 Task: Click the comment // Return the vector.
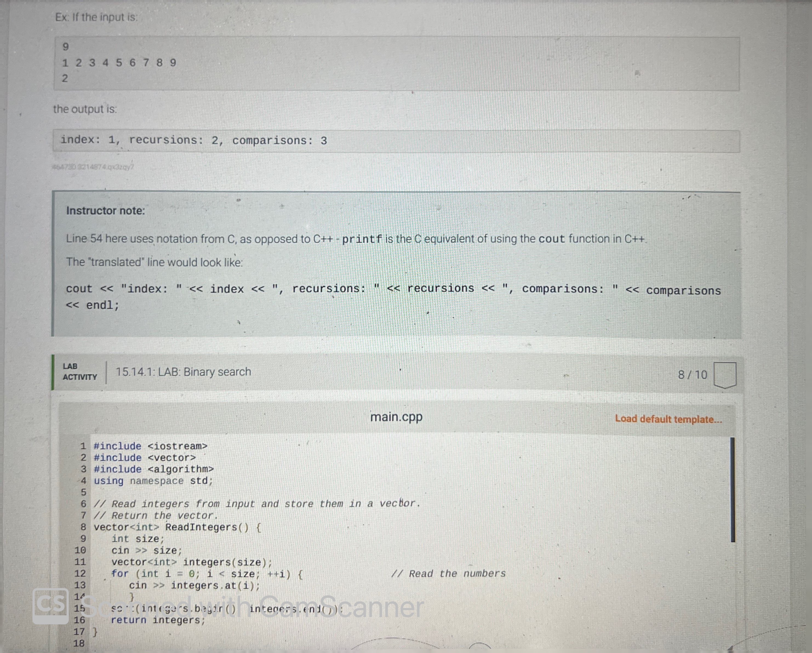[156, 515]
